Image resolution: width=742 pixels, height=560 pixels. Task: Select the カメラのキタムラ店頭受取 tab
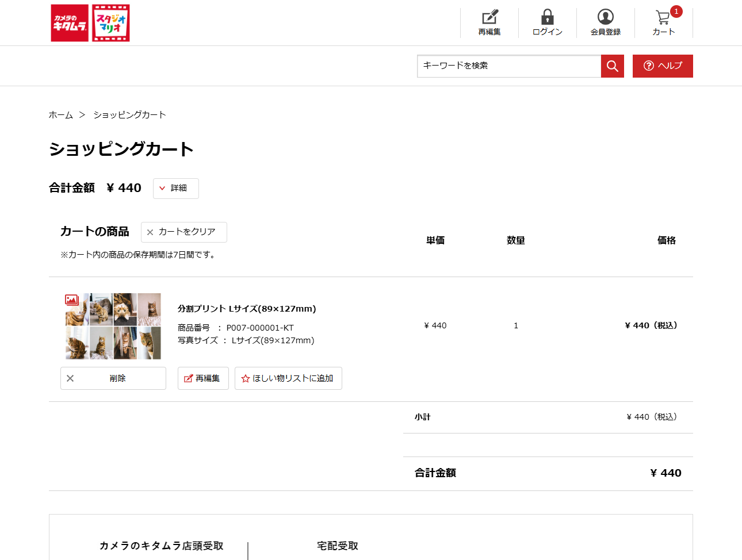click(x=162, y=546)
